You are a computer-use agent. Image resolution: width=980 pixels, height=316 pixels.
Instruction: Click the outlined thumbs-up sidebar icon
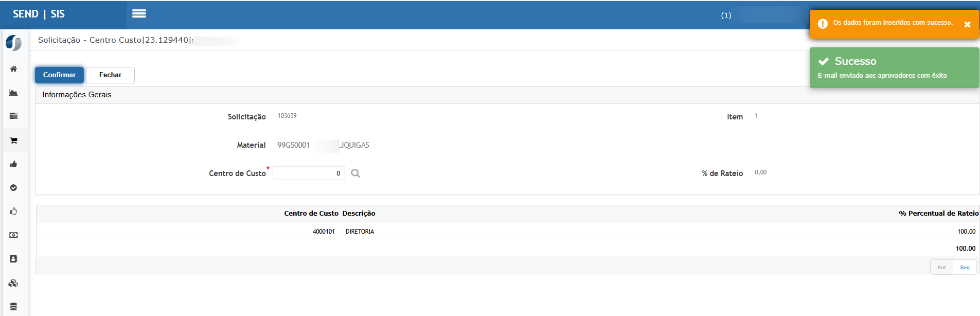tap(14, 212)
